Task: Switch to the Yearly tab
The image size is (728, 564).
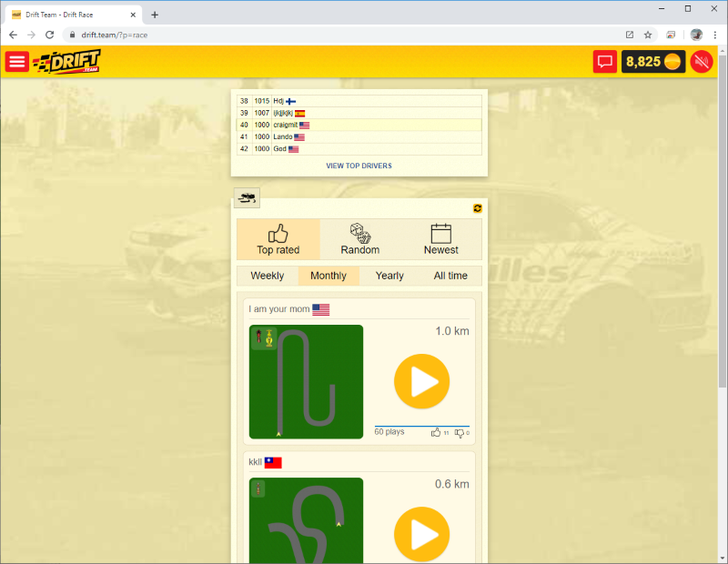Action: coord(389,276)
